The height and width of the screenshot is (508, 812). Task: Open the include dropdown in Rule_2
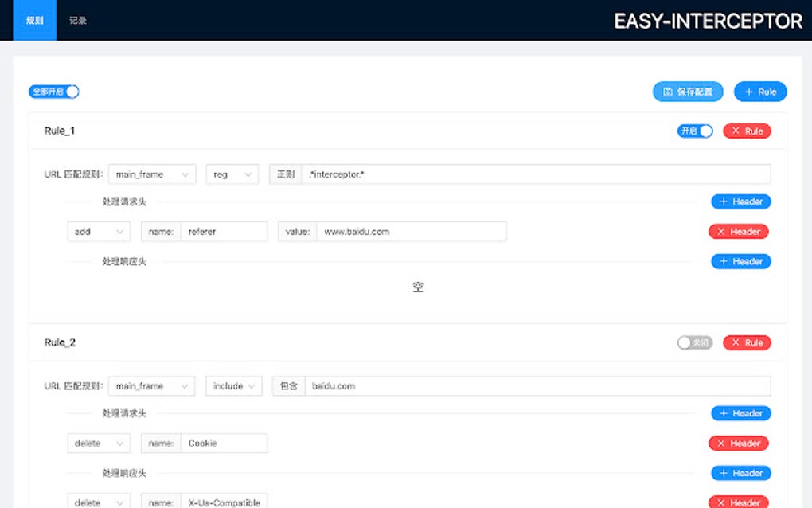coord(233,385)
